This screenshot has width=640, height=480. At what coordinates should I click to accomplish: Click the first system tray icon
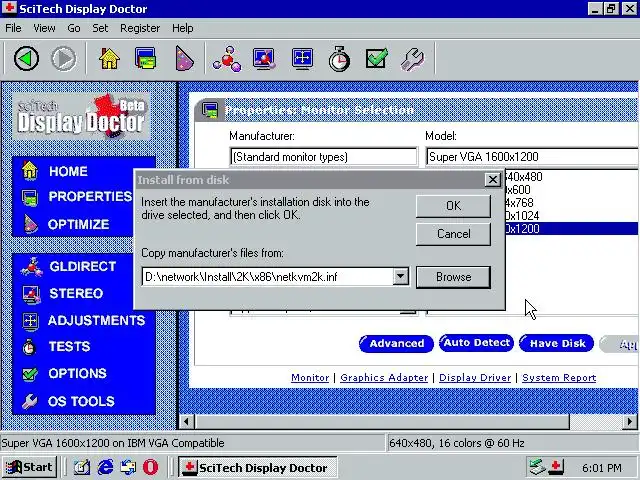pos(537,467)
